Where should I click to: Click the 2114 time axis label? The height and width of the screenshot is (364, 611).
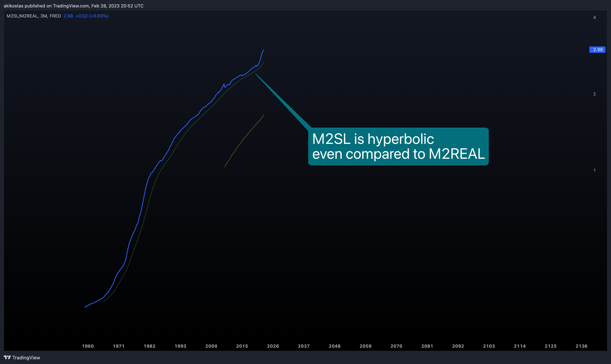pos(520,346)
